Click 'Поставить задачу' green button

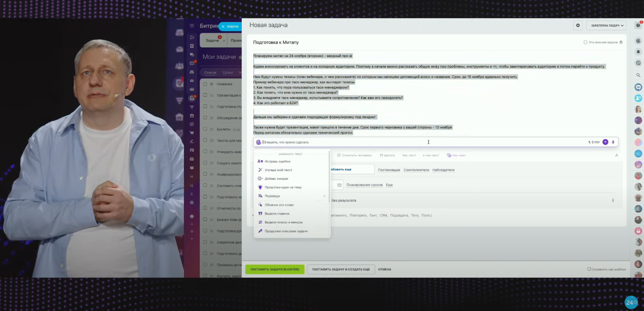pos(274,269)
